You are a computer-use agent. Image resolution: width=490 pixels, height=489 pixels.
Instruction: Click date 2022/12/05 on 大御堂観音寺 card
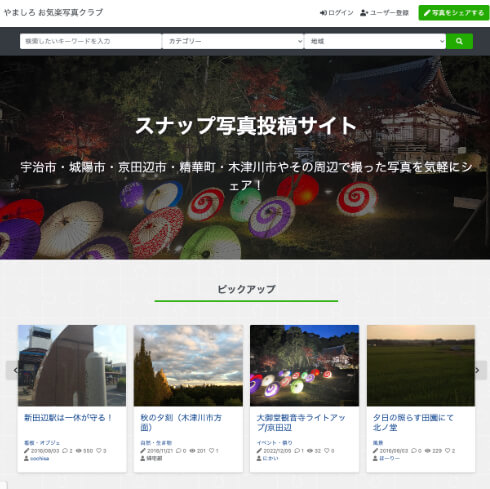click(277, 451)
